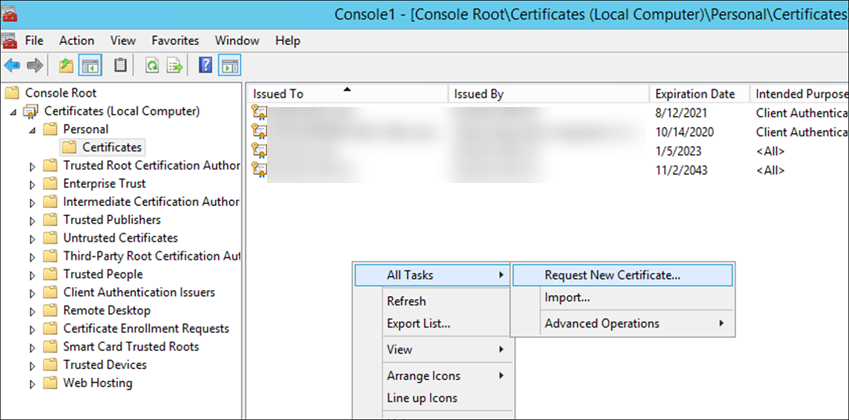Click the Web Hosting folder icon

50,383
